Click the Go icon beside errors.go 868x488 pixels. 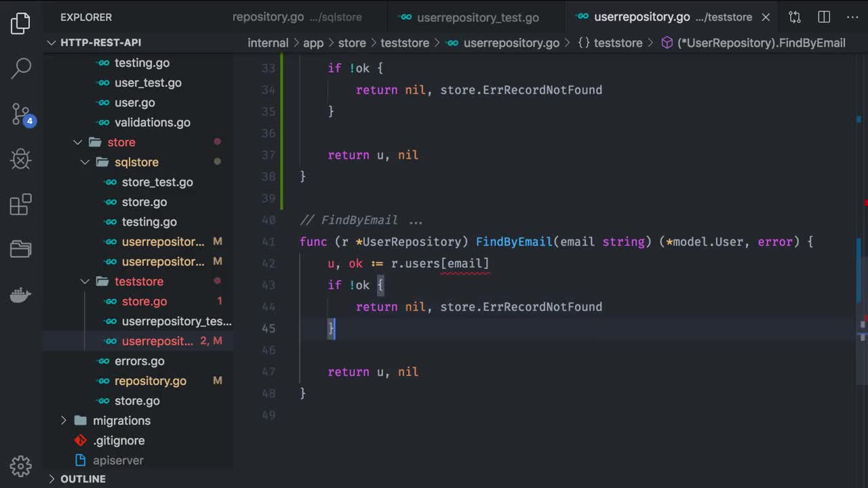pyautogui.click(x=103, y=361)
